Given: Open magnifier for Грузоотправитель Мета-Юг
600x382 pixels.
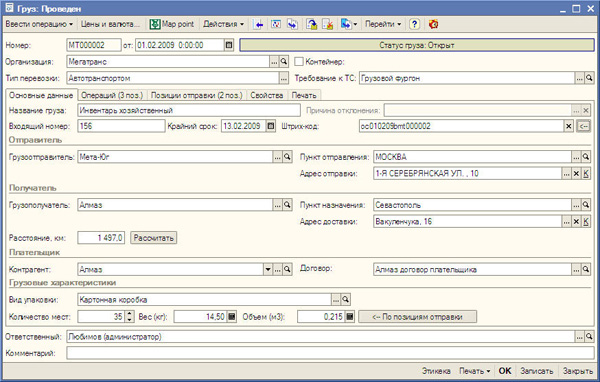Looking at the screenshot, I should point(287,157).
